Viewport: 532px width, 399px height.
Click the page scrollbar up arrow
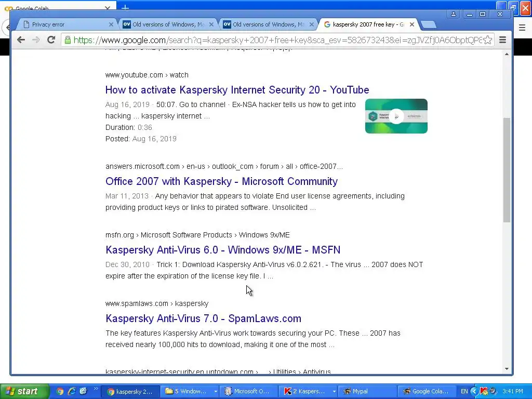[507, 54]
